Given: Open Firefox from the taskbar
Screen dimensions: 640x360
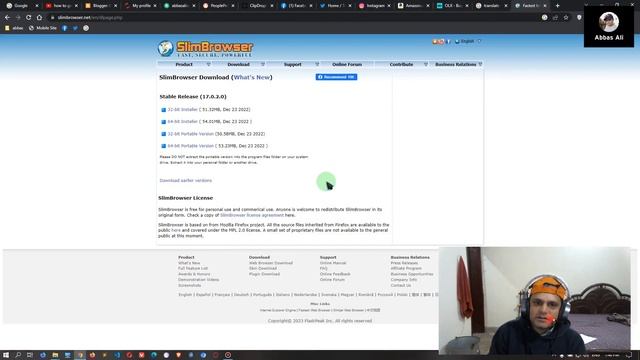Looking at the screenshot, I should (x=92, y=355).
